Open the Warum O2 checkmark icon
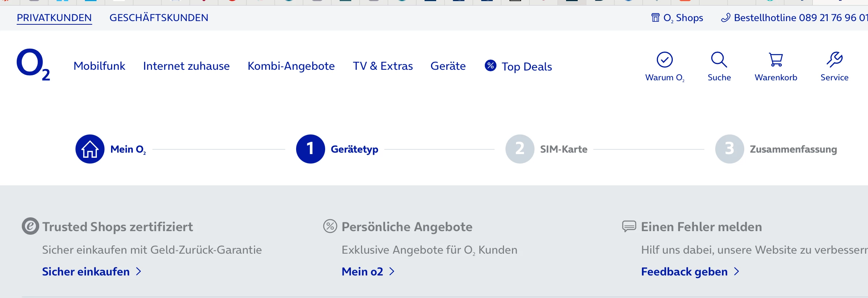868x298 pixels. [x=664, y=60]
